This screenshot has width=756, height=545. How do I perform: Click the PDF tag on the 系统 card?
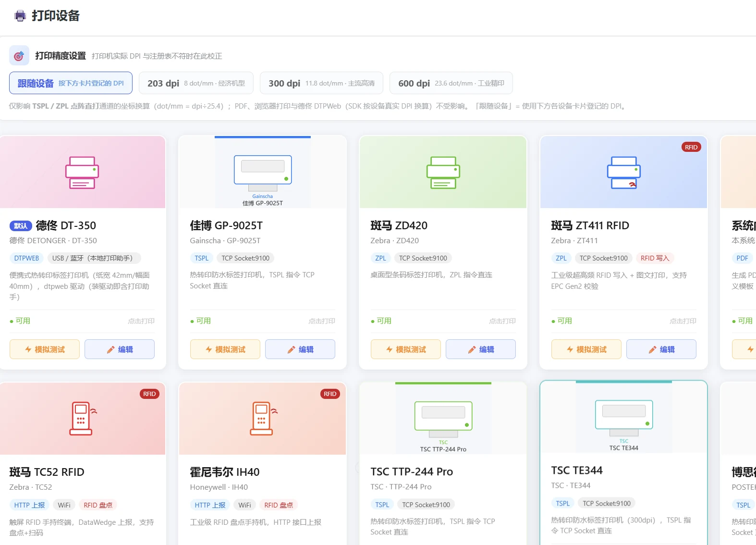742,258
